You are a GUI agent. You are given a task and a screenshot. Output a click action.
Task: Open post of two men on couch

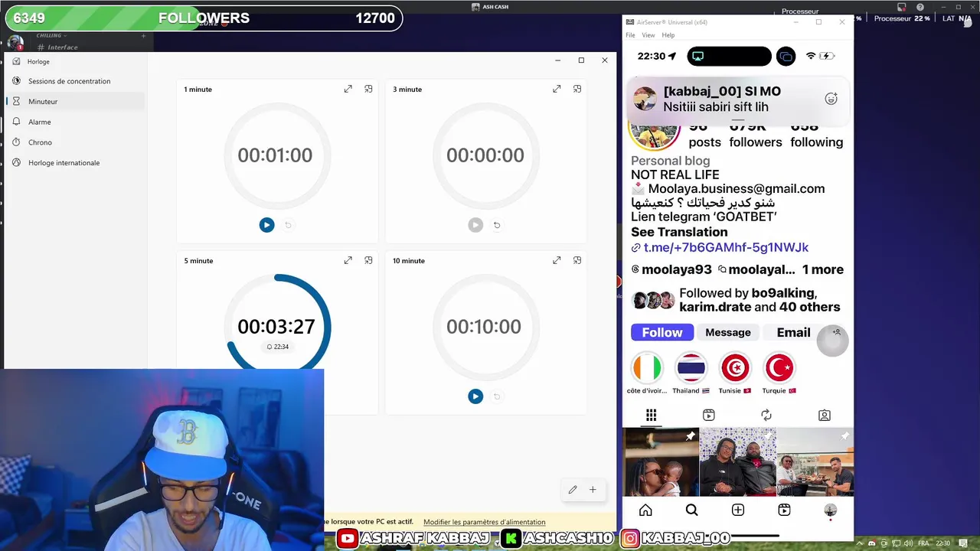(737, 462)
